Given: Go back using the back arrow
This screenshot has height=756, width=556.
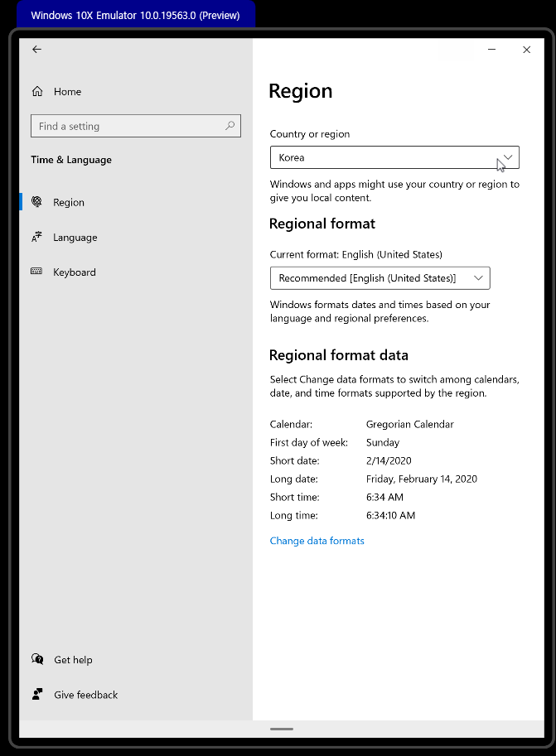Looking at the screenshot, I should [x=36, y=49].
